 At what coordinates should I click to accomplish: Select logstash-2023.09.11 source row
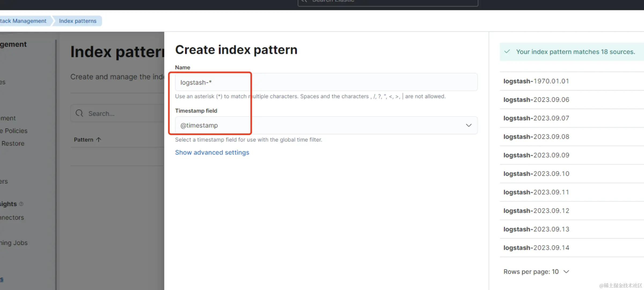[572, 192]
